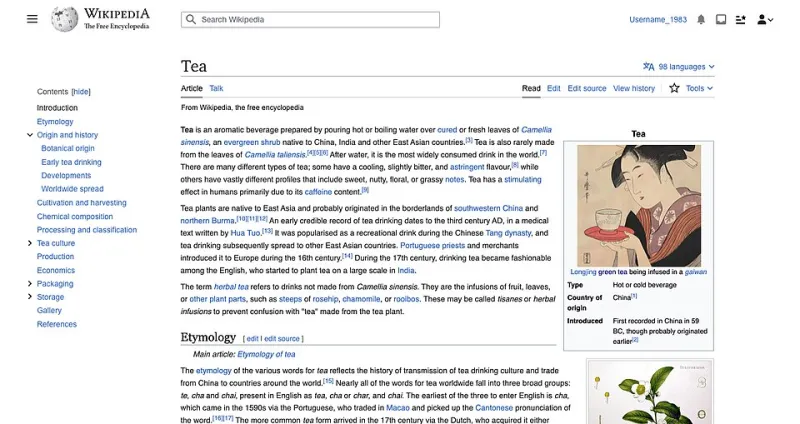Switch to the Article tab
This screenshot has width=800, height=424.
pos(191,88)
